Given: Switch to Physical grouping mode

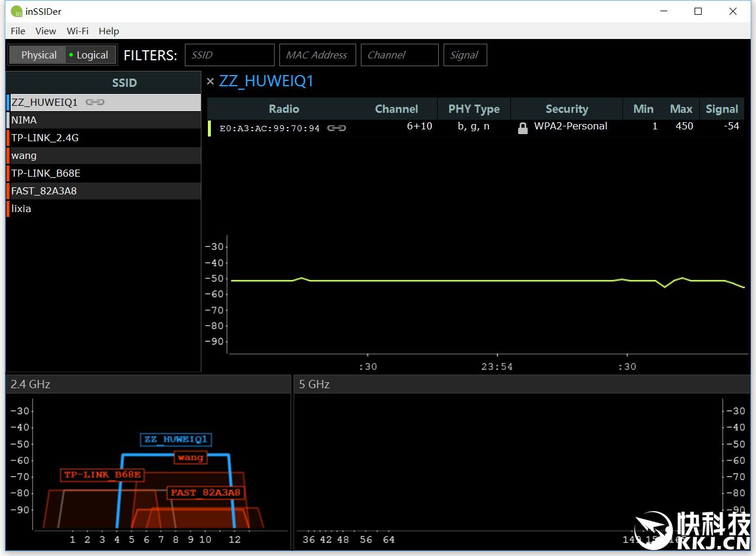Looking at the screenshot, I should pos(38,55).
